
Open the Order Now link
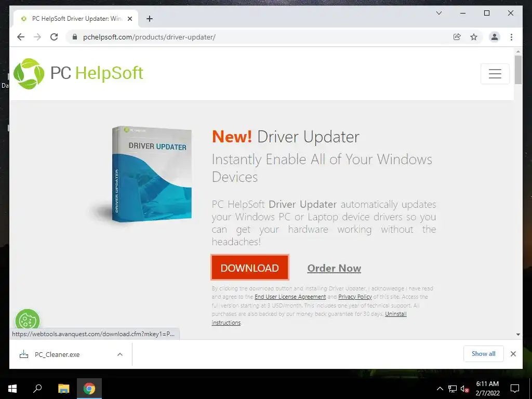point(334,268)
